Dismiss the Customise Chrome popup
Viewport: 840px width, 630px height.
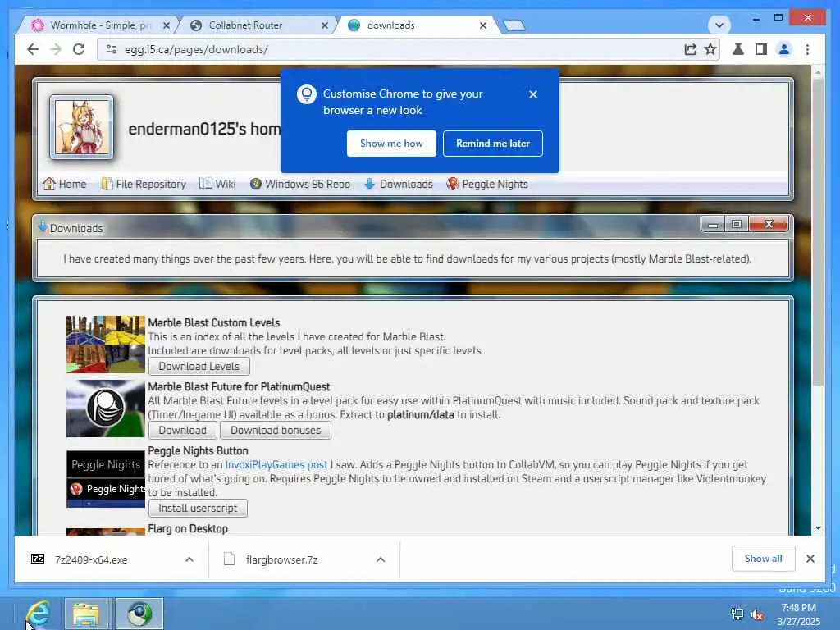click(x=533, y=94)
